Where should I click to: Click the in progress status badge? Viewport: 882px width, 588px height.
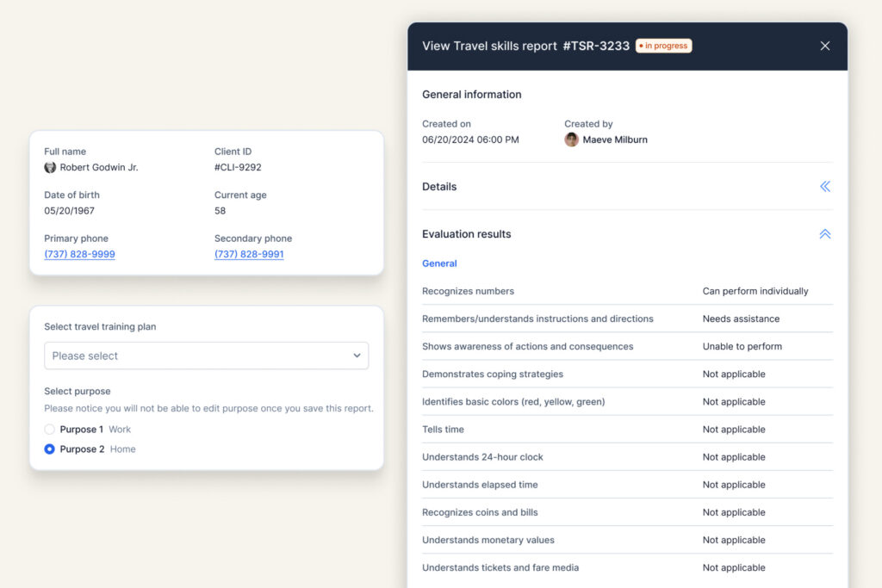pyautogui.click(x=663, y=46)
